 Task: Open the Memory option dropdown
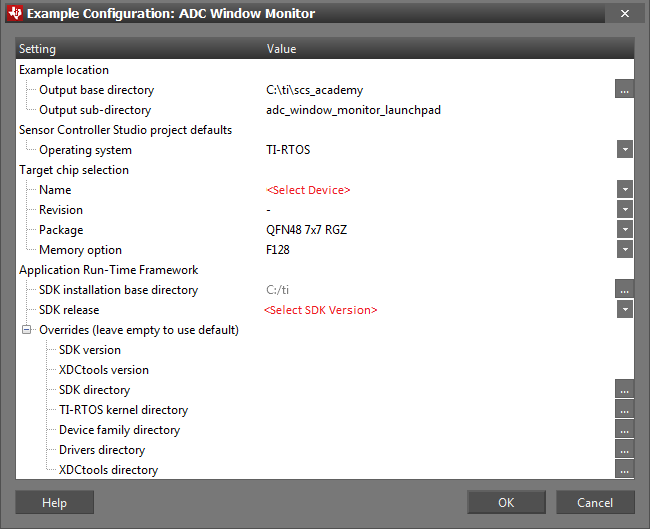[x=624, y=250]
